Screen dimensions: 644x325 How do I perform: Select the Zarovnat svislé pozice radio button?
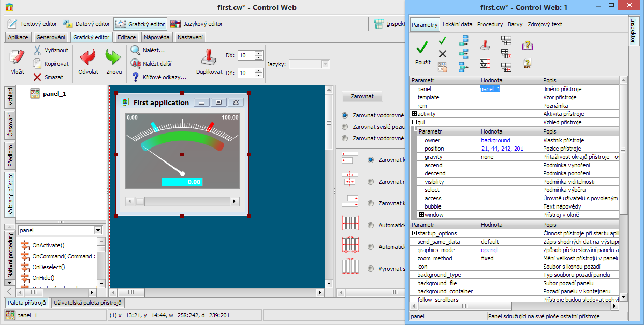[x=345, y=127]
